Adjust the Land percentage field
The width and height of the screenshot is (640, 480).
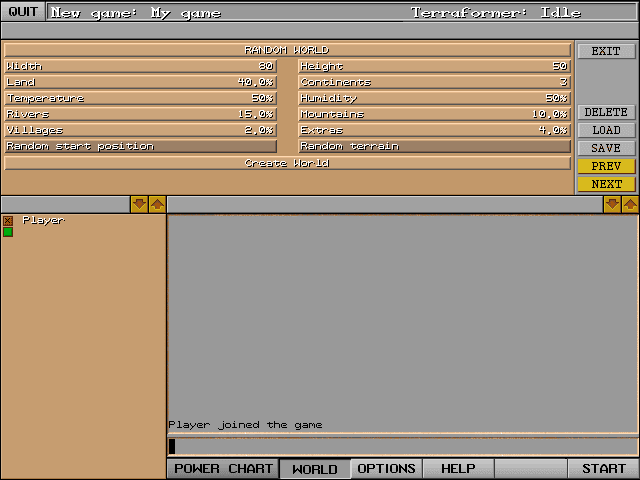point(140,82)
